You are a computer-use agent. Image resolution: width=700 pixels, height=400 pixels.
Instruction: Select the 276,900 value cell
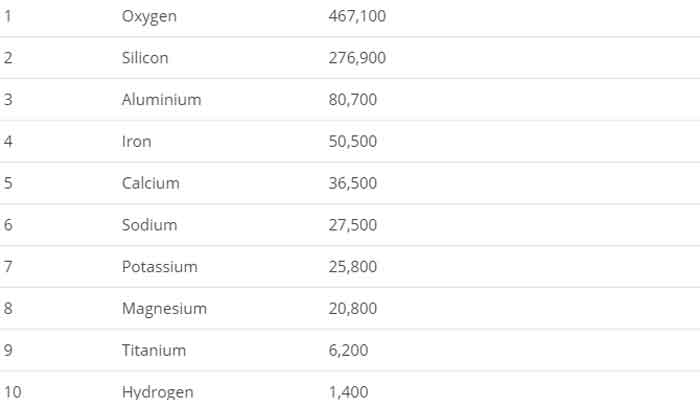357,58
